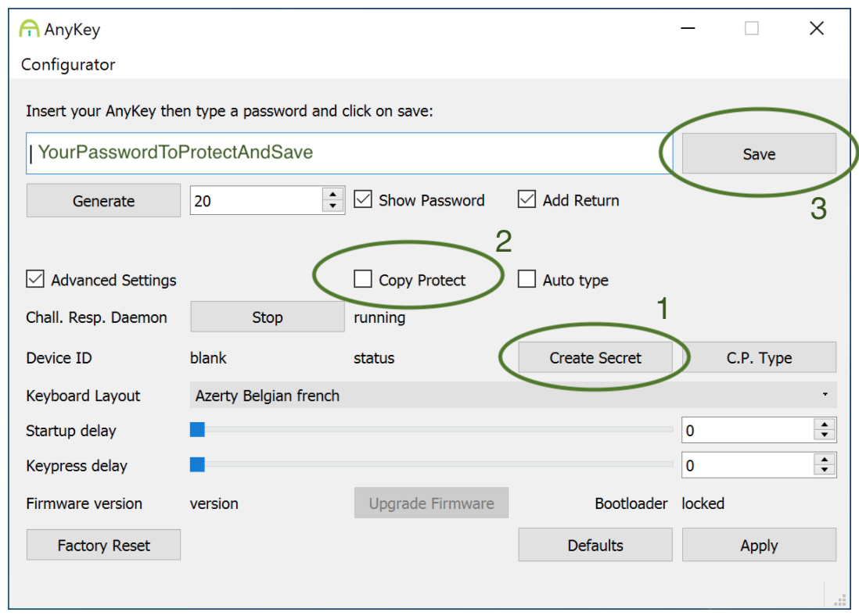Click the Firmware 'version' value text

pos(214,503)
